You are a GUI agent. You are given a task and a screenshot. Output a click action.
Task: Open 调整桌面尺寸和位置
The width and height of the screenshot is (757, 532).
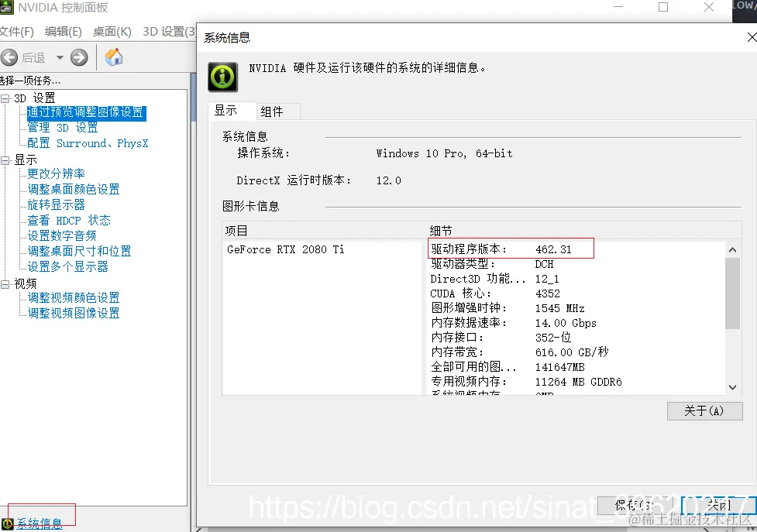coord(79,251)
